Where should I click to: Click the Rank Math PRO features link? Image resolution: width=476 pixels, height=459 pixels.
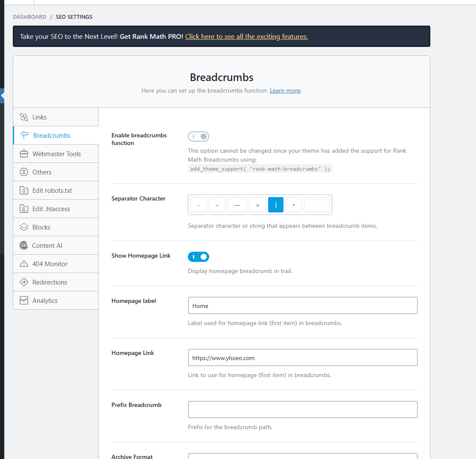coord(246,37)
